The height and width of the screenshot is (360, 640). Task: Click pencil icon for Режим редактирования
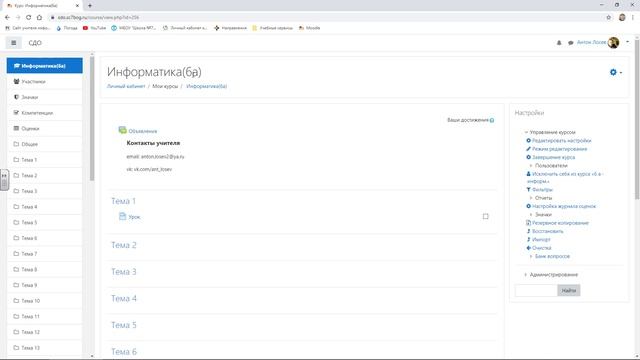[x=529, y=149]
